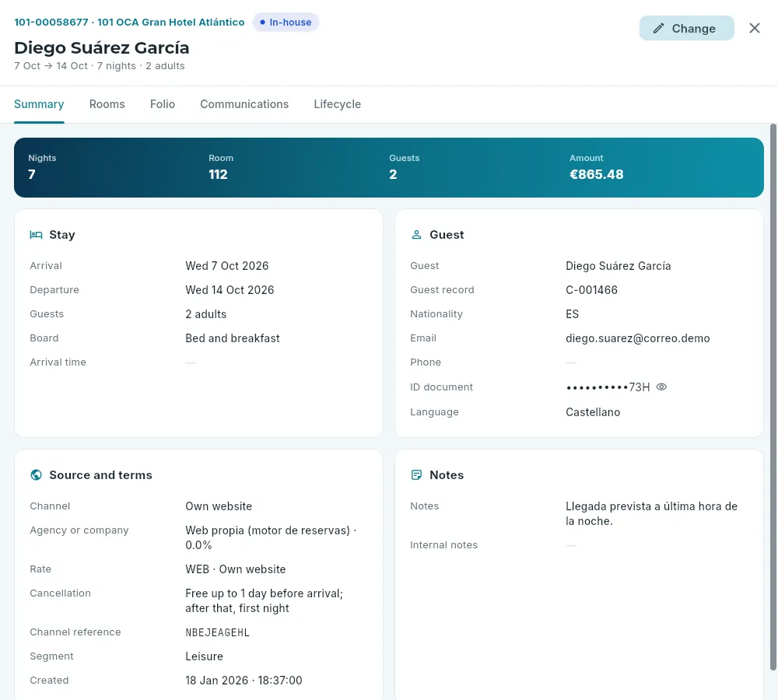The height and width of the screenshot is (700, 778).
Task: Click the Own website channel value
Action: [x=219, y=506]
